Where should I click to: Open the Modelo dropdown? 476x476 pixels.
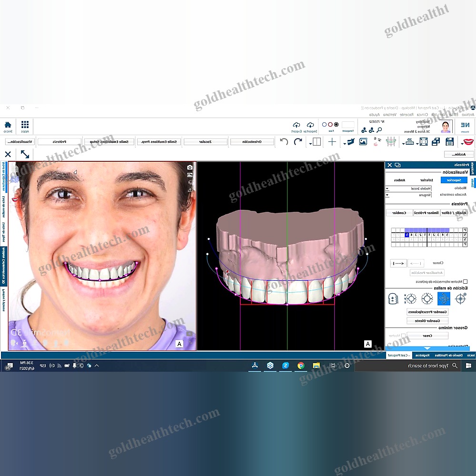pyautogui.click(x=408, y=188)
